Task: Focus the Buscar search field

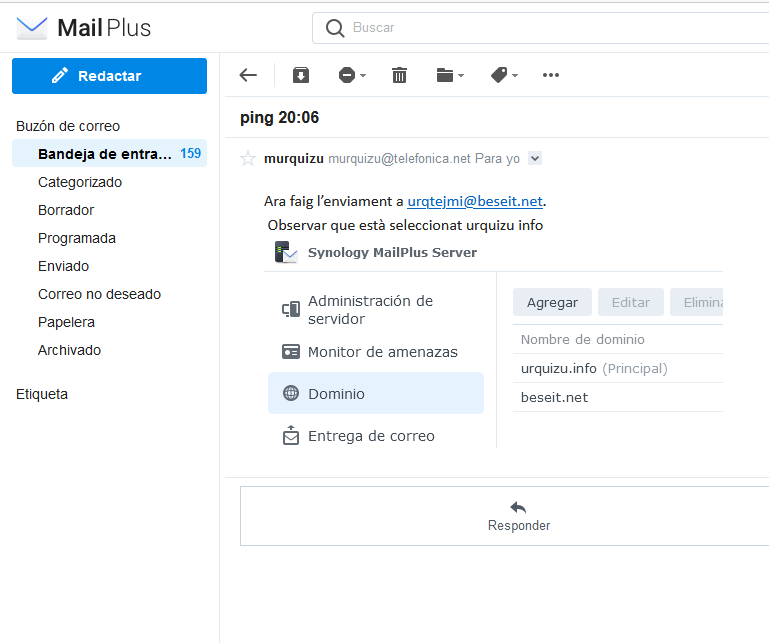Action: 540,28
